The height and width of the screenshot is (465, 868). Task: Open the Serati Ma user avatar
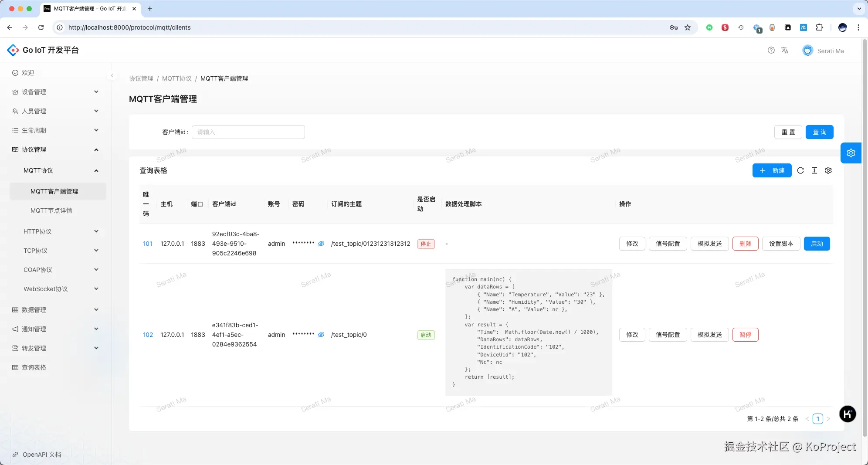tap(807, 51)
